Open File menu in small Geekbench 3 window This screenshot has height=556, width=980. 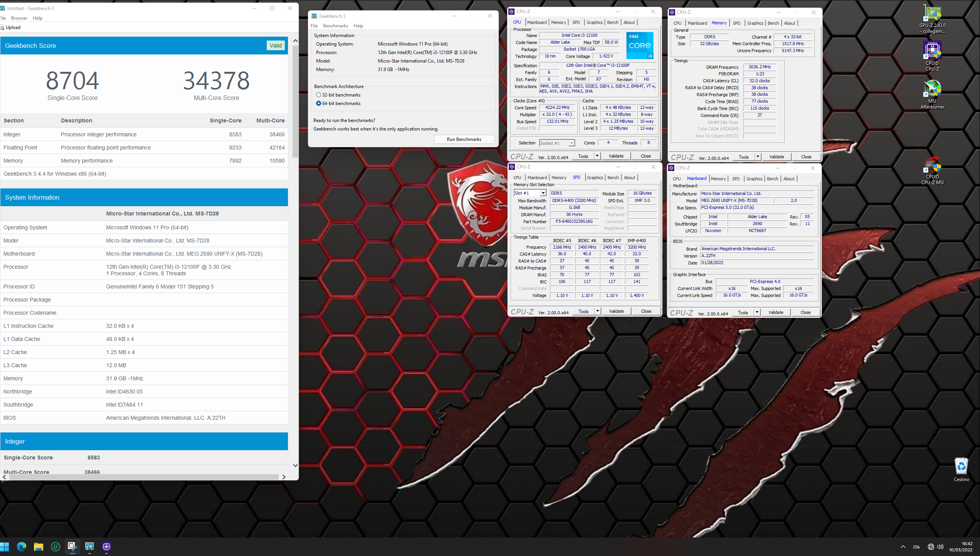click(x=314, y=26)
